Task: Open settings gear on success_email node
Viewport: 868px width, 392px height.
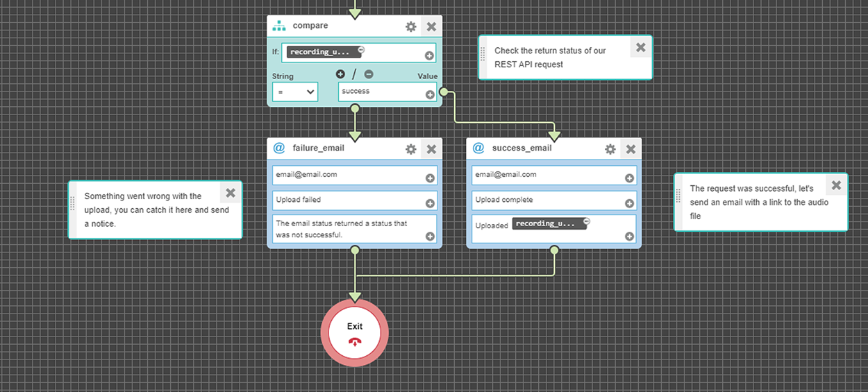Action: 610,148
